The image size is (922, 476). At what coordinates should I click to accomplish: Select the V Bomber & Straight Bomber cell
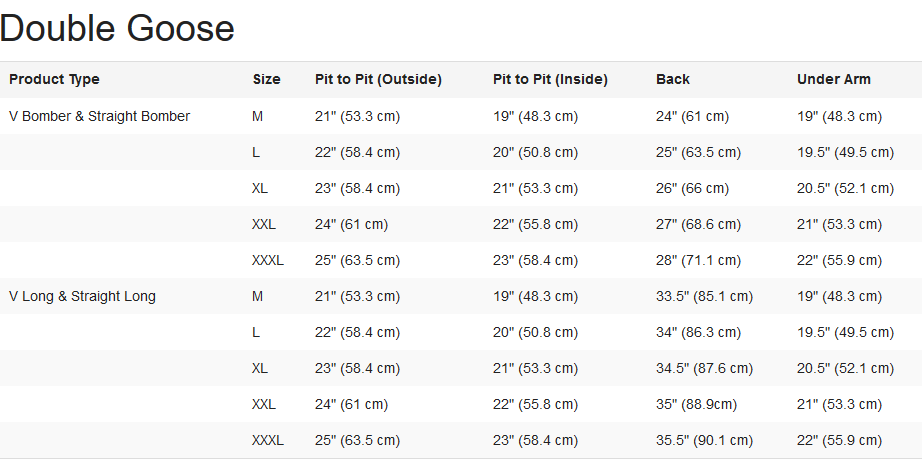coord(99,116)
